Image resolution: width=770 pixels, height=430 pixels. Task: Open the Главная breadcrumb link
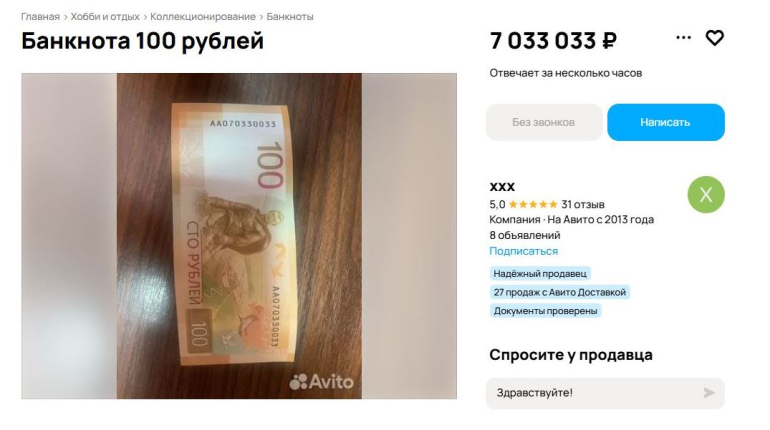(x=40, y=17)
